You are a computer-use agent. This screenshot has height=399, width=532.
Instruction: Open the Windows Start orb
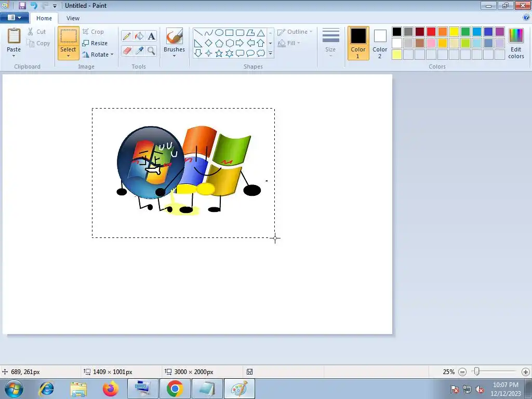(14, 389)
